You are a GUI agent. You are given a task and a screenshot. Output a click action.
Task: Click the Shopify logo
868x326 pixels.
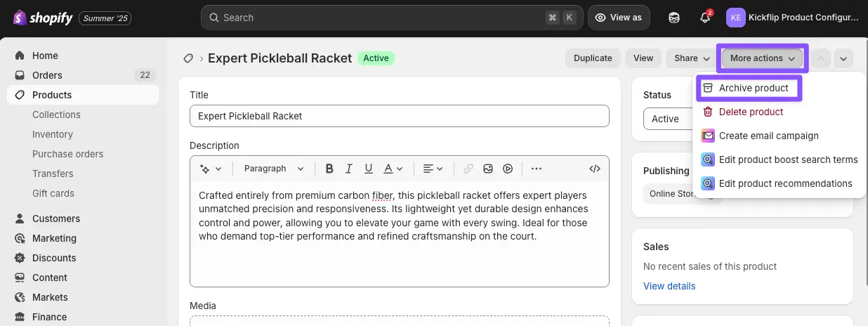click(x=43, y=18)
